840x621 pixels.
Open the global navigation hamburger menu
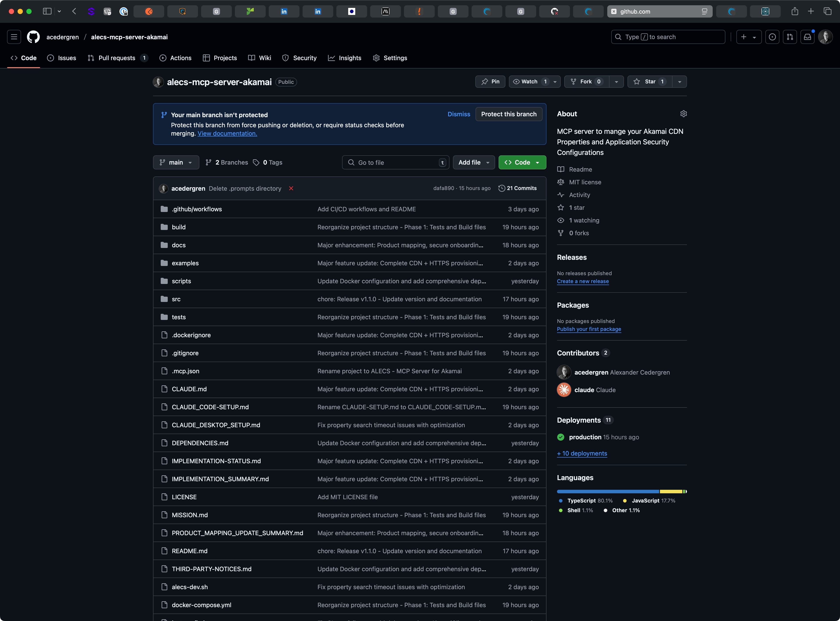(x=14, y=37)
